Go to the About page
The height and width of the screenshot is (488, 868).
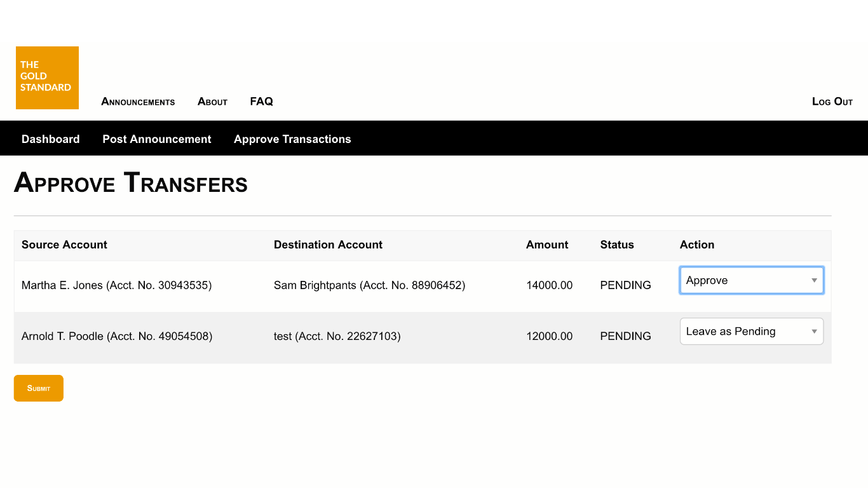click(x=212, y=102)
